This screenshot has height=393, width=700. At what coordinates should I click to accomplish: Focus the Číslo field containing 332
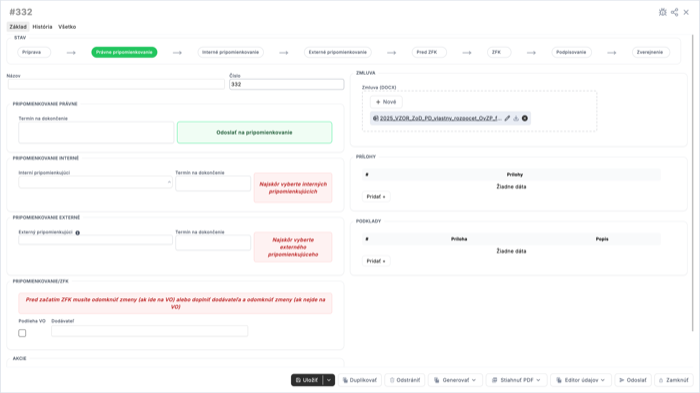pos(287,84)
